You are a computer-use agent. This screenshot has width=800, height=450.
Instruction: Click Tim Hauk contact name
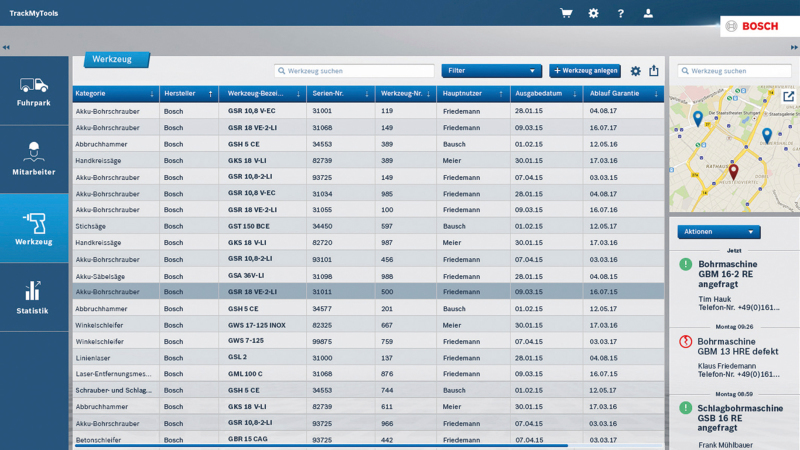[714, 299]
